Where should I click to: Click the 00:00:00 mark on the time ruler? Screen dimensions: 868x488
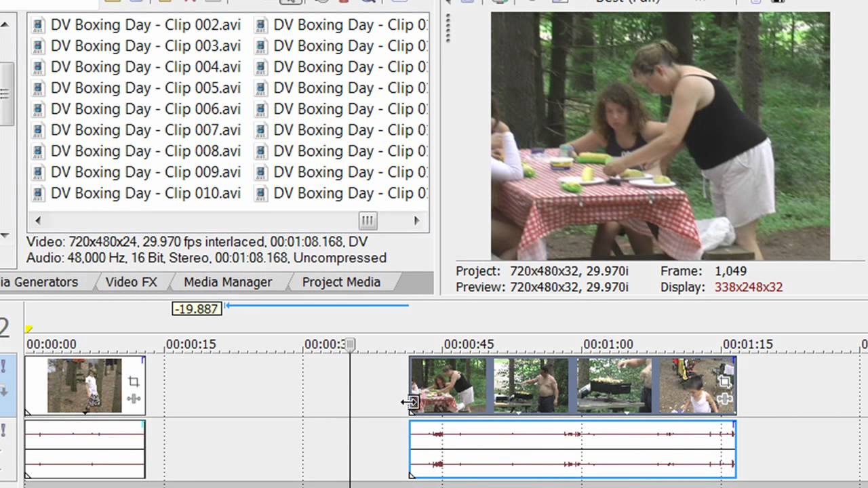pos(52,344)
